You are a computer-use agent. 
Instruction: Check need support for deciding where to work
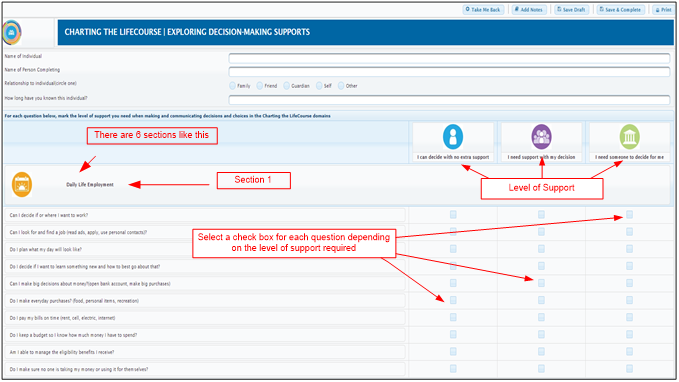[541, 214]
